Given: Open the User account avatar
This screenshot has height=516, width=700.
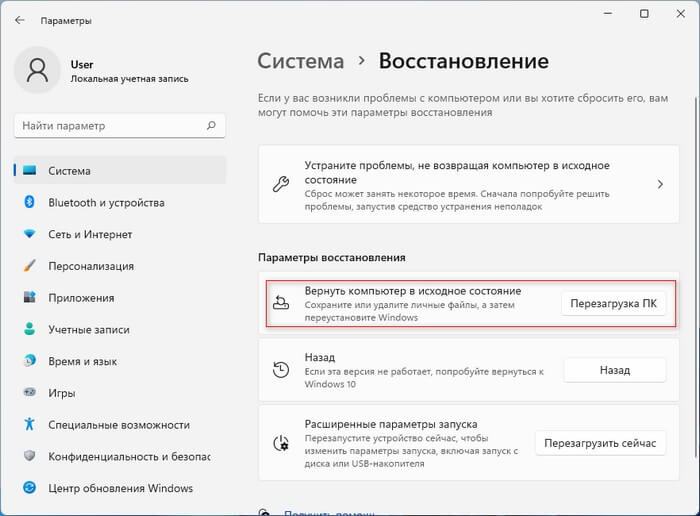Looking at the screenshot, I should point(37,70).
